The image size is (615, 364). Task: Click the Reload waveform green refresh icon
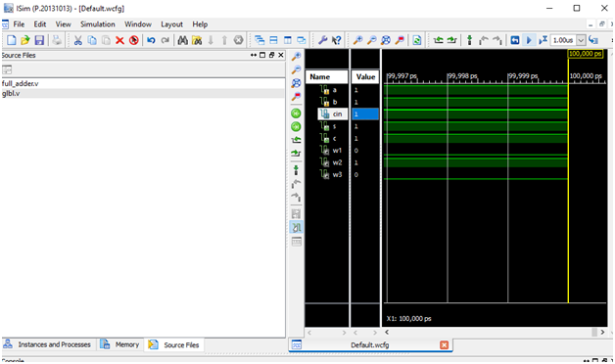417,40
